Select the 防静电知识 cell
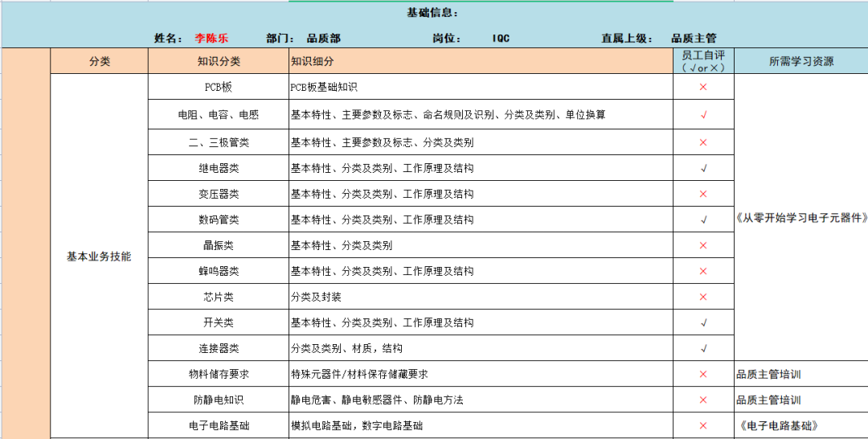This screenshot has height=439, width=868. click(219, 400)
